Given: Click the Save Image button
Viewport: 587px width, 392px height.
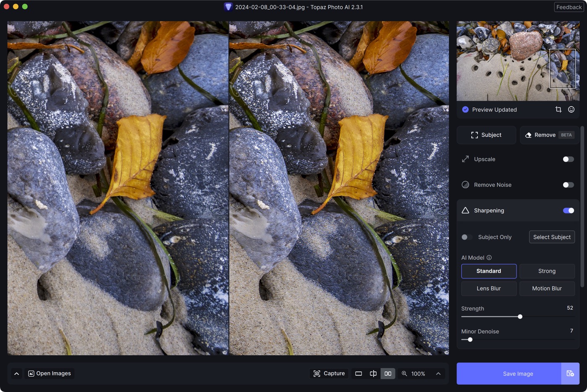Looking at the screenshot, I should pyautogui.click(x=509, y=374).
